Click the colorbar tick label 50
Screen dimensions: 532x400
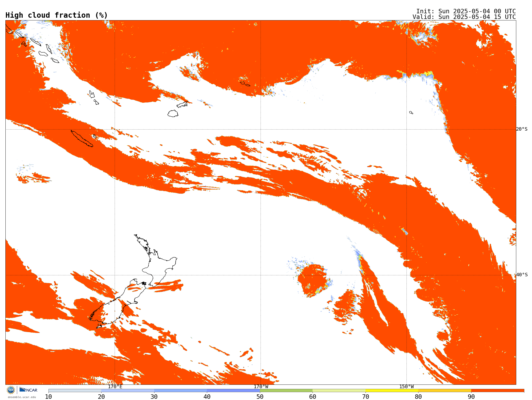260,397
